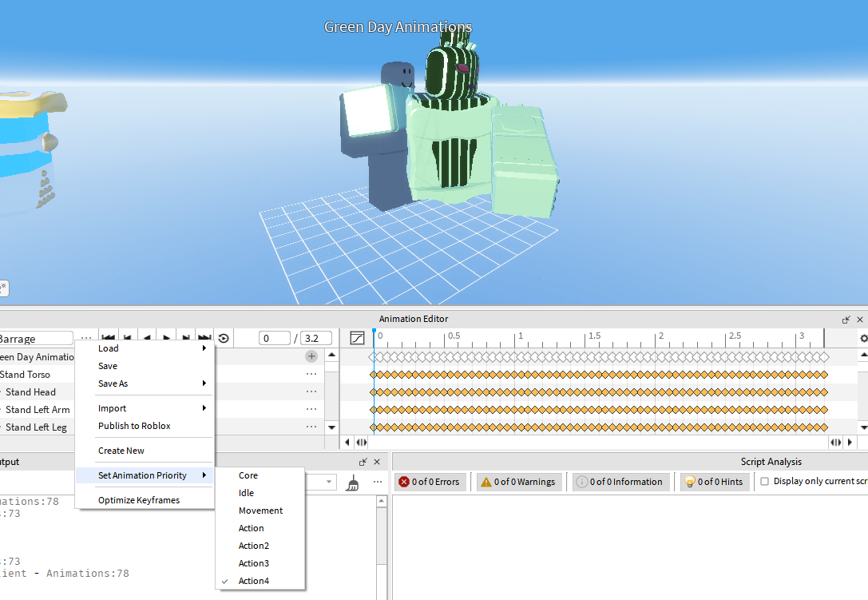Expand the Load submenu
868x600 pixels.
[x=108, y=348]
